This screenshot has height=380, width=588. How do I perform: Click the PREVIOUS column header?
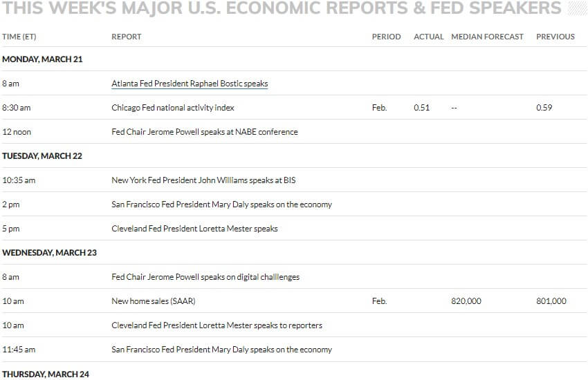tap(555, 37)
